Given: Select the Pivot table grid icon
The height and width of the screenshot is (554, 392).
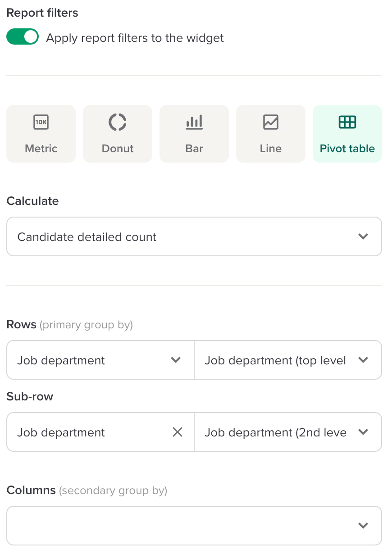Looking at the screenshot, I should 347,122.
